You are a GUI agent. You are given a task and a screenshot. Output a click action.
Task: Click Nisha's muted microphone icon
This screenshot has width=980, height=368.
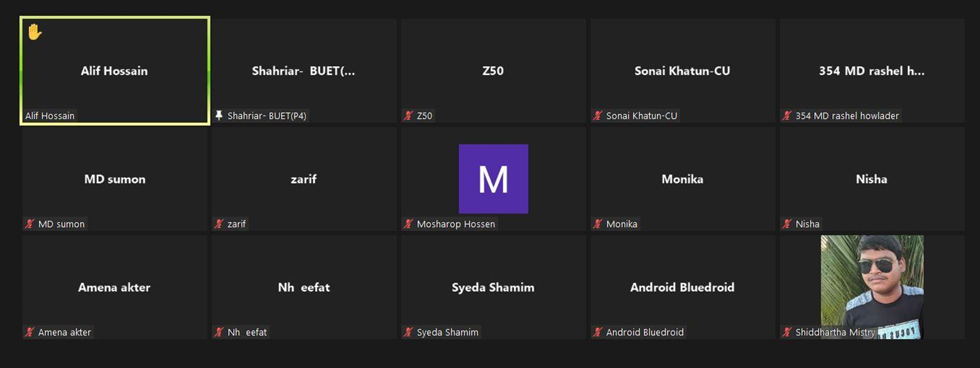787,224
